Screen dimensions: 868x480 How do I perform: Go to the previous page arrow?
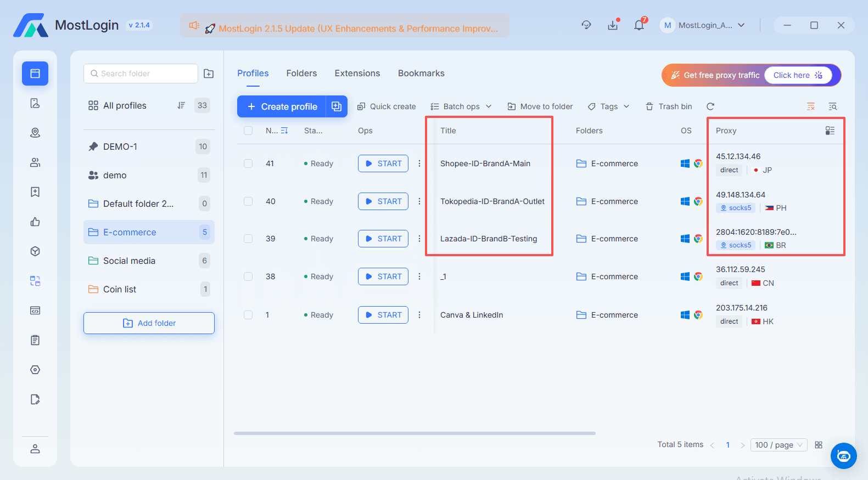[712, 445]
